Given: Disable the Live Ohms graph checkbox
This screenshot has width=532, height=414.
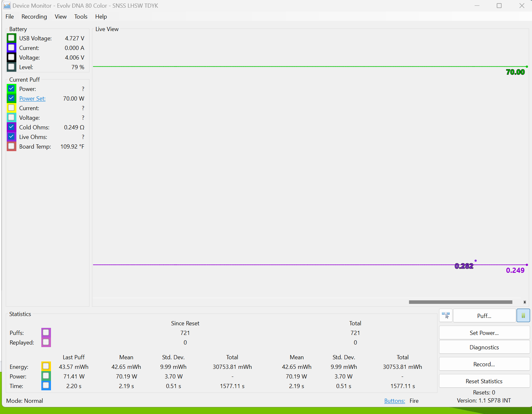Looking at the screenshot, I should click(x=11, y=137).
